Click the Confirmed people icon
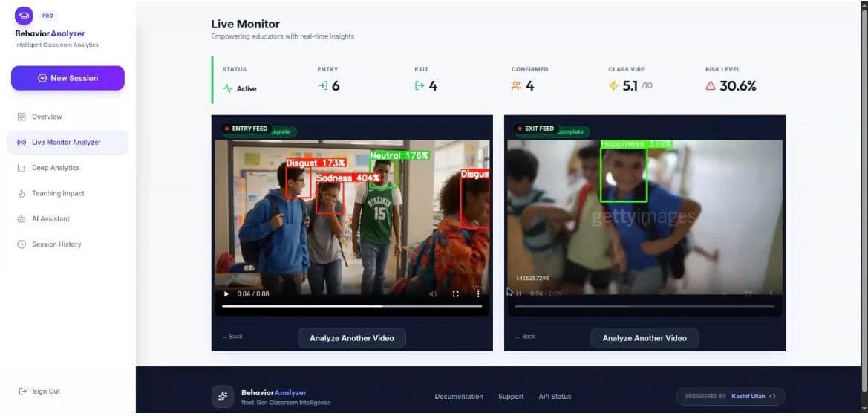 click(517, 85)
